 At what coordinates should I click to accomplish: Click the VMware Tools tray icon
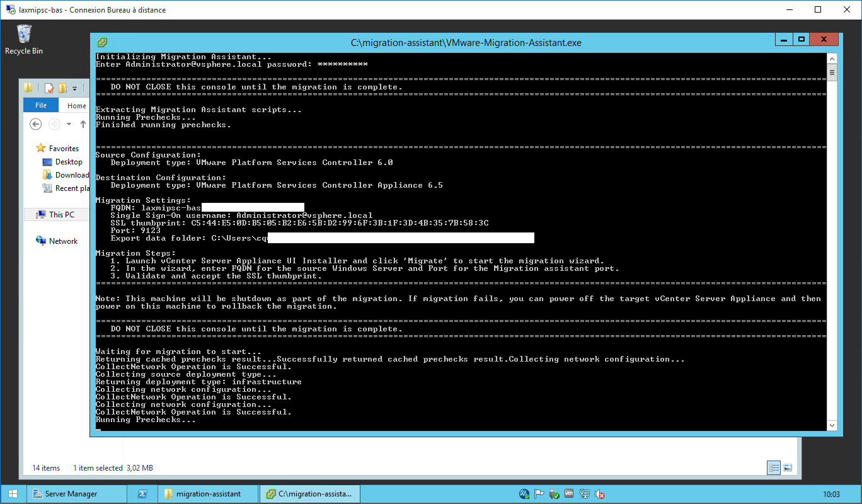point(568,495)
